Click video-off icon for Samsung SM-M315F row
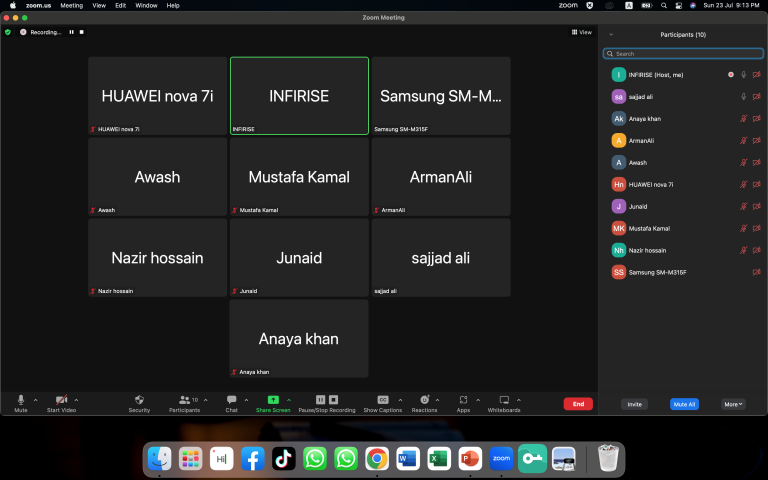768x480 pixels. pos(757,272)
